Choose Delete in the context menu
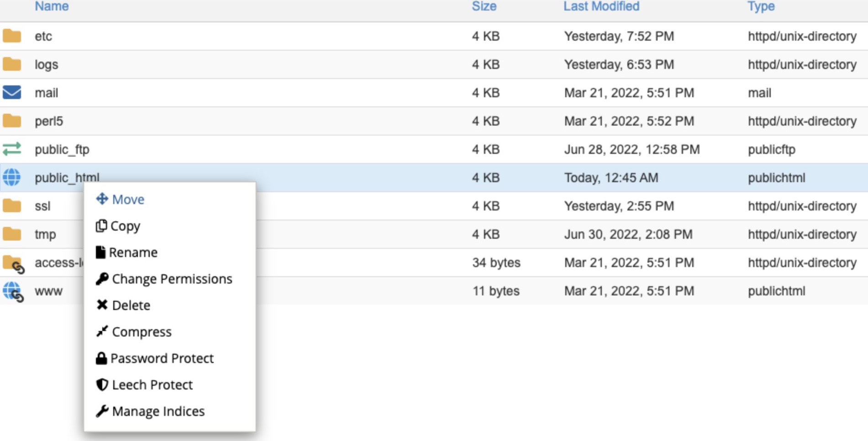This screenshot has height=441, width=868. (x=123, y=305)
